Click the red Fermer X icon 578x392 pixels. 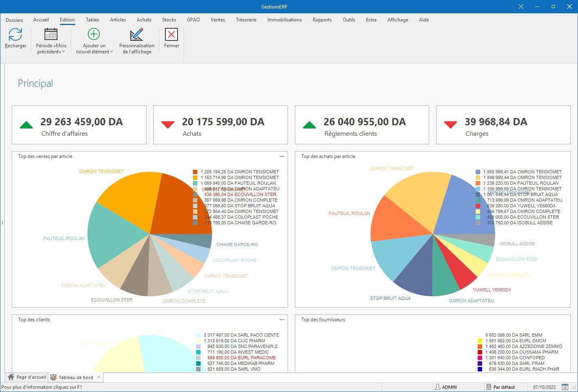(x=171, y=34)
